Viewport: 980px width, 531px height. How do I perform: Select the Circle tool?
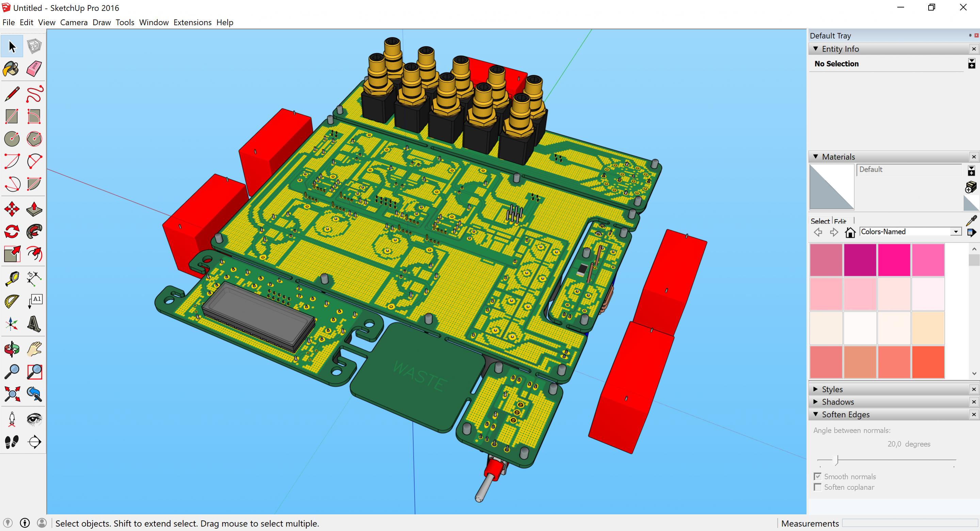click(12, 139)
